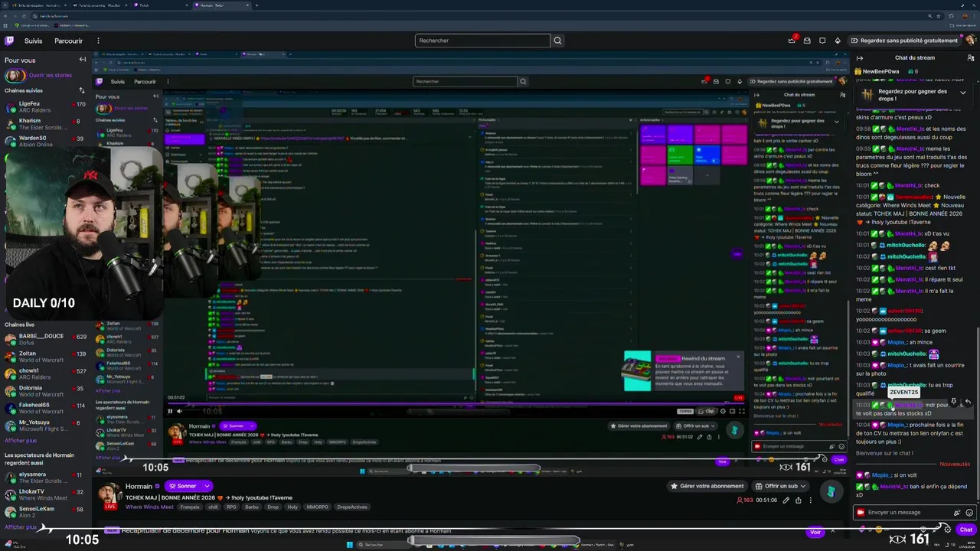980x551 pixels.
Task: Click Hormain channel avatar with LIVE badge
Action: [x=109, y=495]
